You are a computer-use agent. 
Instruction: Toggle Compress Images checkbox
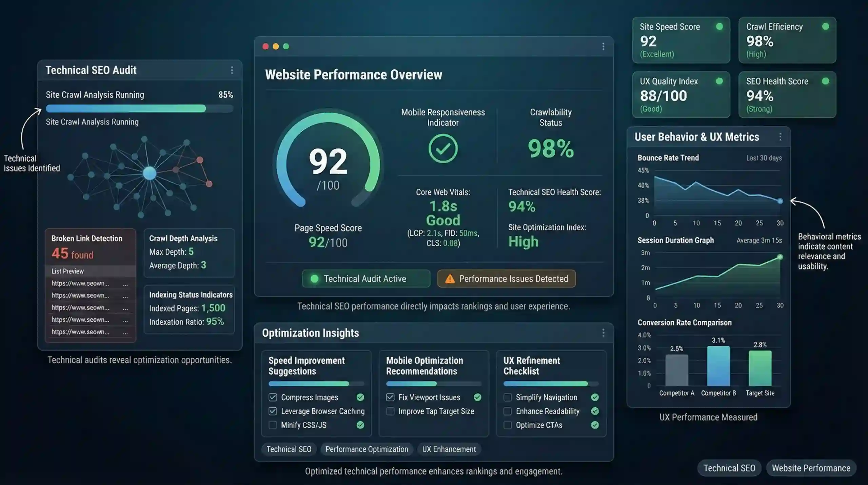tap(273, 397)
